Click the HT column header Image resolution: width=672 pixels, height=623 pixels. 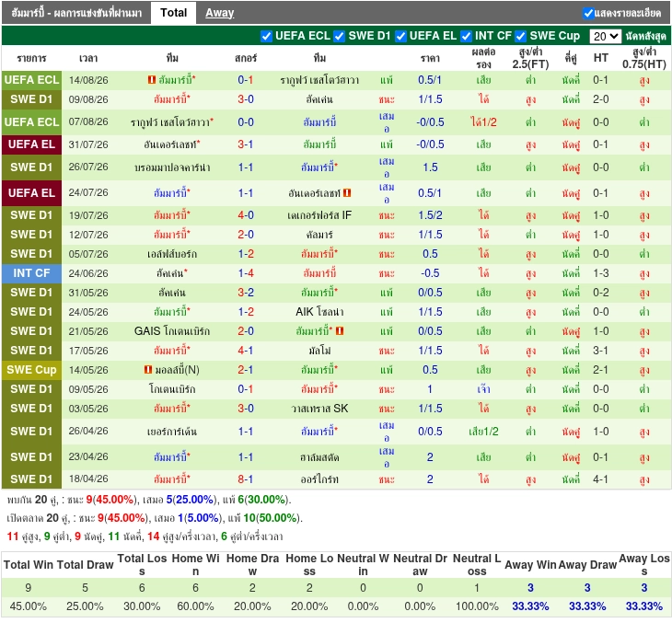tap(601, 58)
